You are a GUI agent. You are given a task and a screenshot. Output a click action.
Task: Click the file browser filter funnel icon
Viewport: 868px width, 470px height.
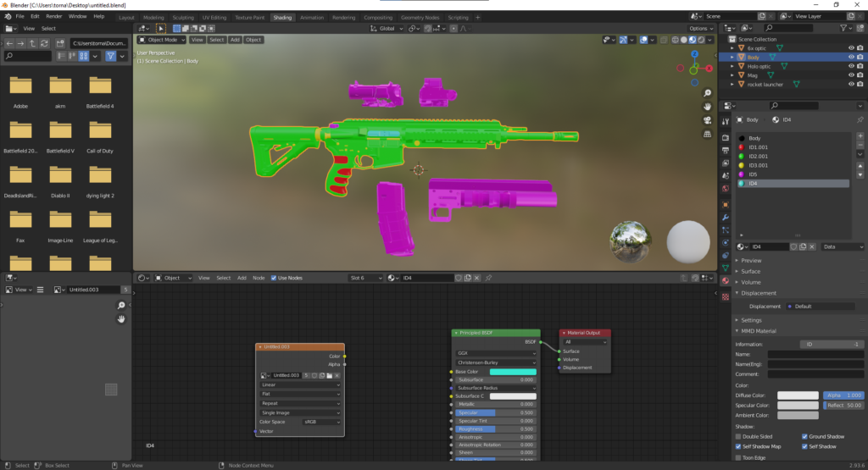[110, 56]
